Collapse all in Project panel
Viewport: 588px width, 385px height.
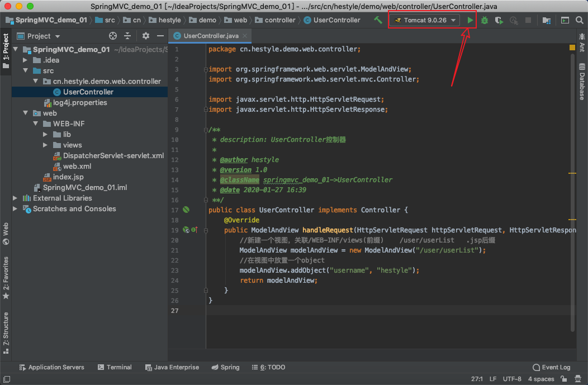pos(127,36)
